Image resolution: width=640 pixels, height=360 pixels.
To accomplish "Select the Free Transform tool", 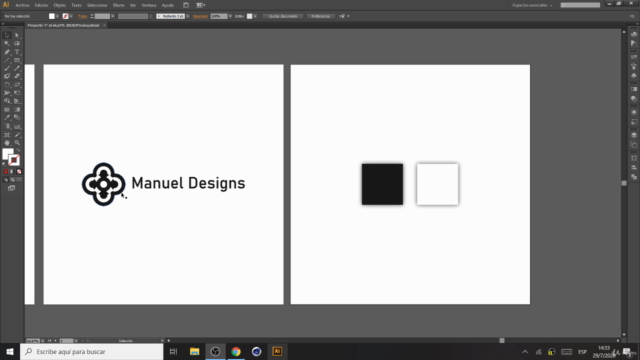I will (x=17, y=93).
